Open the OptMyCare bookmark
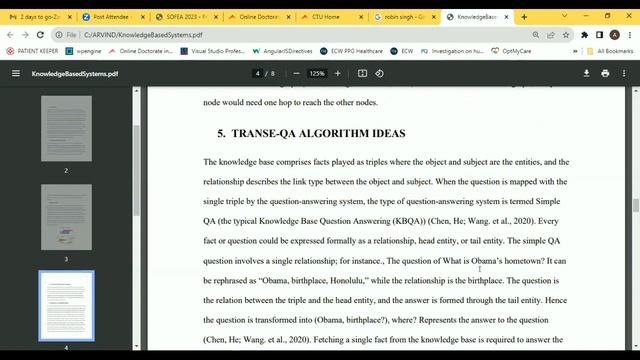 tap(511, 51)
